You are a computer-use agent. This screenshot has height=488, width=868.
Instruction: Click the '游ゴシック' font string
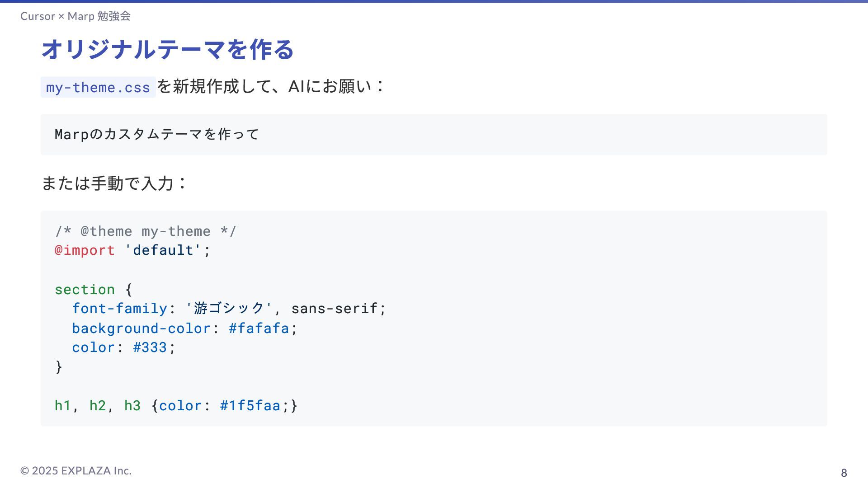pos(229,309)
